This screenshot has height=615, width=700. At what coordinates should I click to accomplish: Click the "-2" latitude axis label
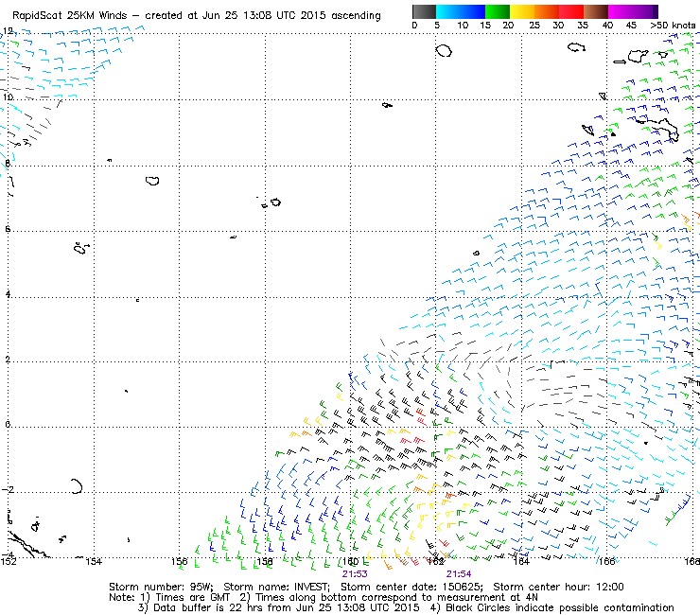(x=8, y=489)
